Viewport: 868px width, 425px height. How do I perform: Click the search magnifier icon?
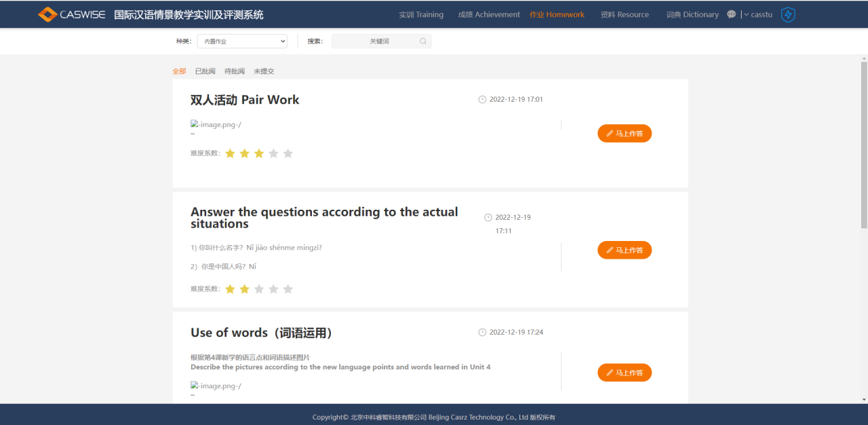coord(423,41)
